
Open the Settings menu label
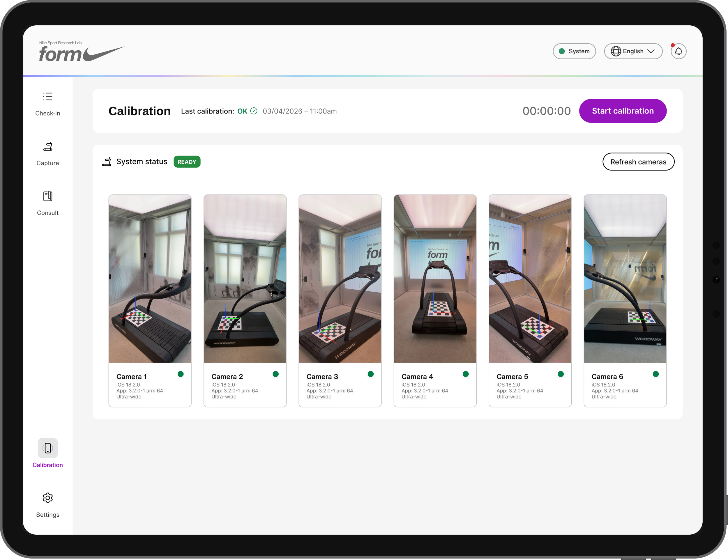click(x=48, y=515)
